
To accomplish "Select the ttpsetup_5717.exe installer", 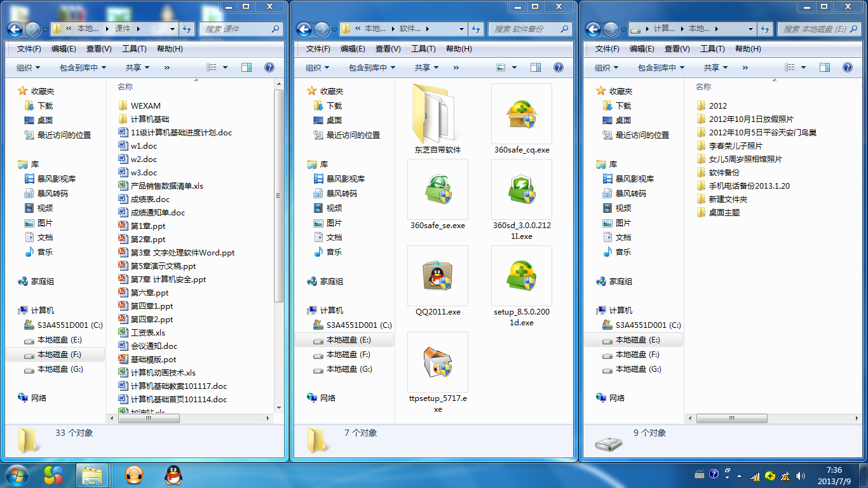I will [x=437, y=362].
